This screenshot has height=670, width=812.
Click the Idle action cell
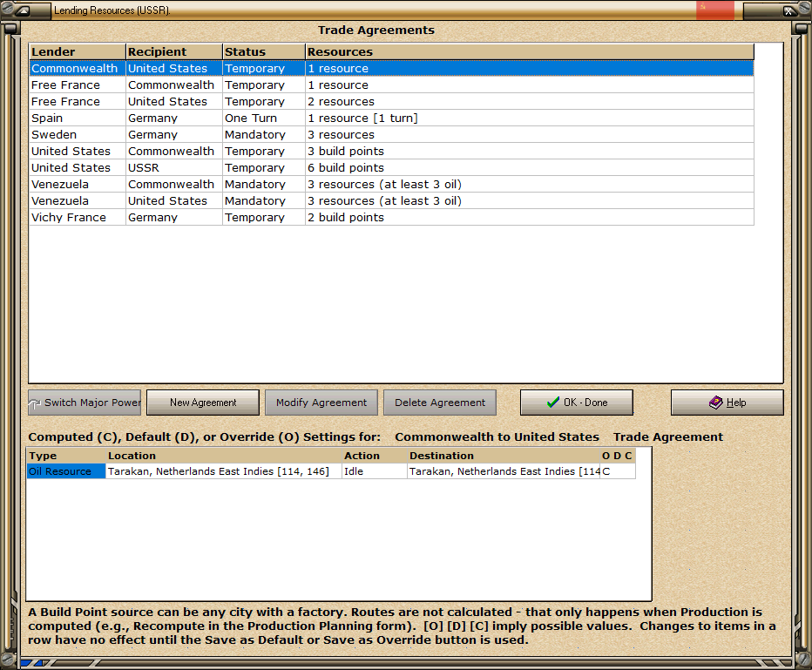pyautogui.click(x=375, y=471)
